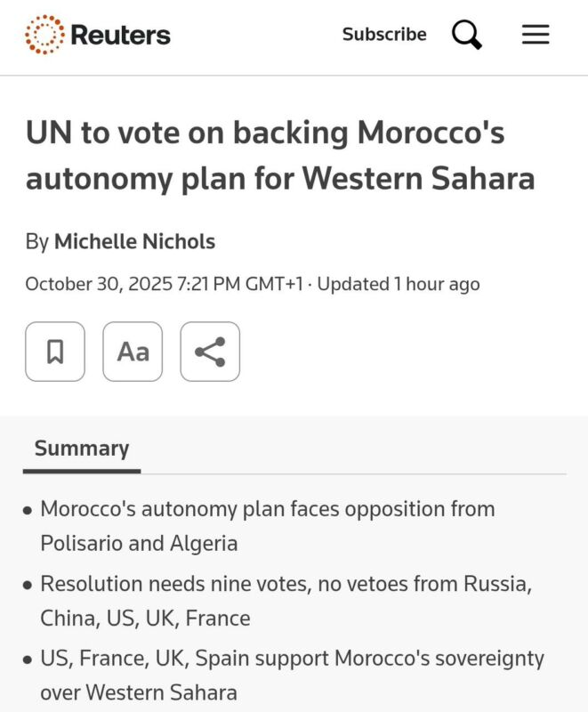588x712 pixels.
Task: Click "Western Sahara" in the headline
Action: pyautogui.click(x=418, y=179)
